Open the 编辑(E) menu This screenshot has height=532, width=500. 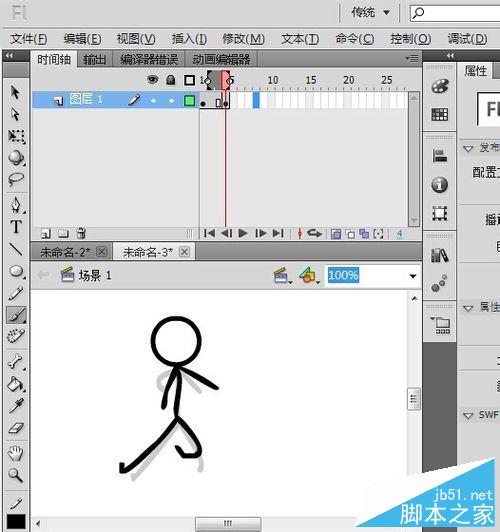[x=82, y=39]
